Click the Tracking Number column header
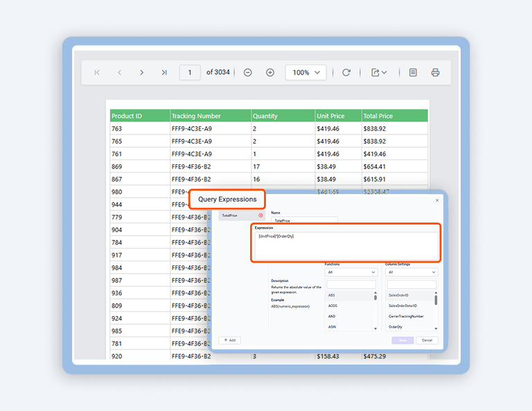532x411 pixels. coord(211,116)
